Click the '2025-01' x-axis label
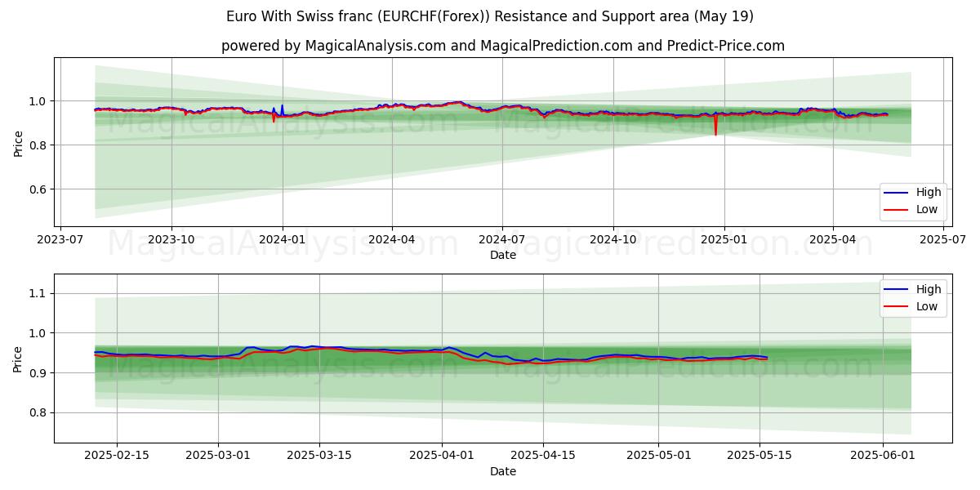The width and height of the screenshot is (980, 490). pos(724,240)
